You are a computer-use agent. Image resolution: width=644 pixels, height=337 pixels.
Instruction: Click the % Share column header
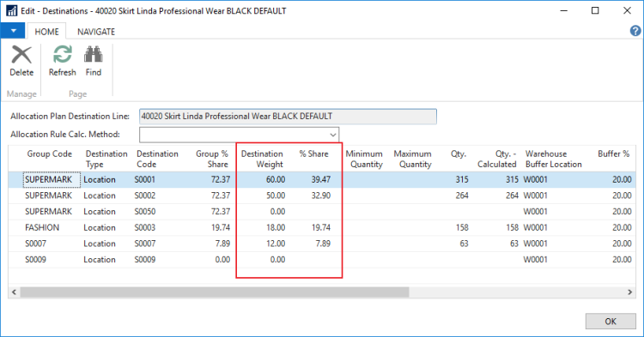click(313, 154)
